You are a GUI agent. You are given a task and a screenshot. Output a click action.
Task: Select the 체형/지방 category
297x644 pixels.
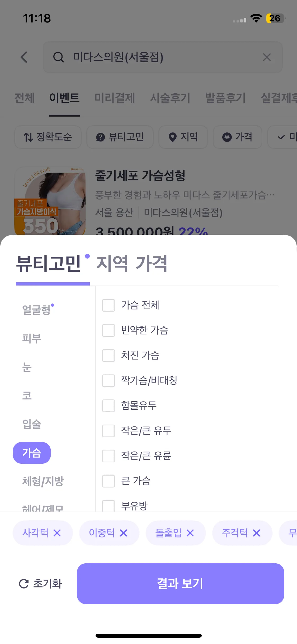coord(43,481)
